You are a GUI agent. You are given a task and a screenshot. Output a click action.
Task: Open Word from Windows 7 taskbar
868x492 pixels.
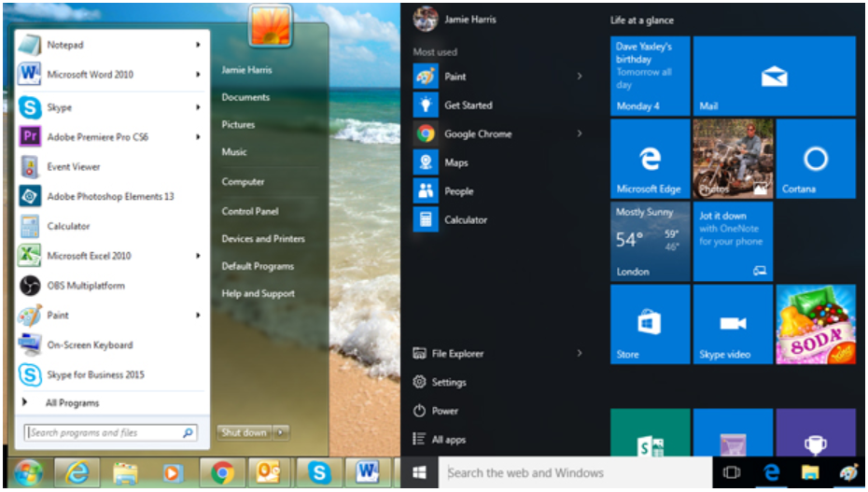coord(367,473)
